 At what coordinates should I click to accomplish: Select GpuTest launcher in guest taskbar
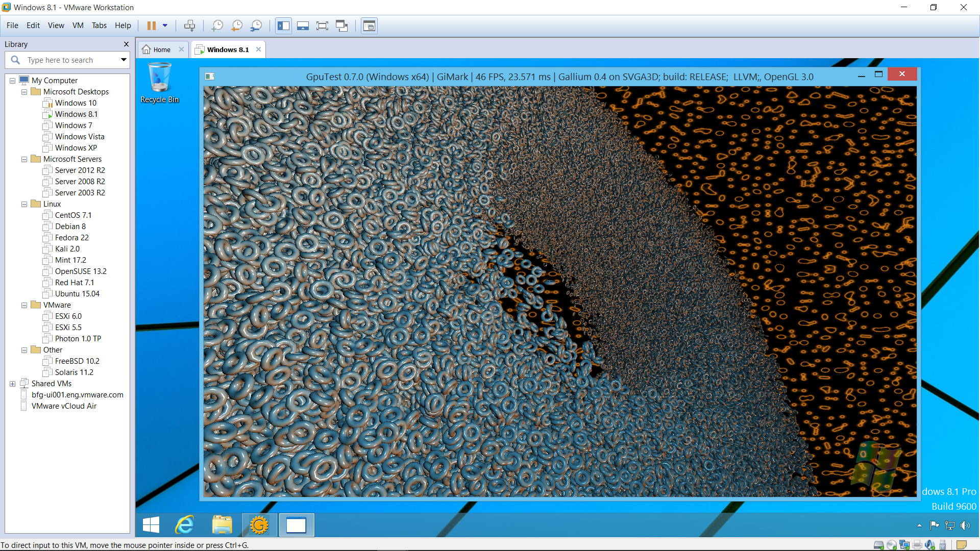pos(259,525)
